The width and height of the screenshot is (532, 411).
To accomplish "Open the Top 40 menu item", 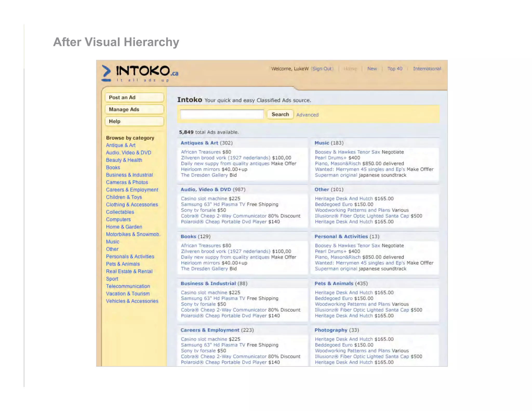I will (395, 69).
